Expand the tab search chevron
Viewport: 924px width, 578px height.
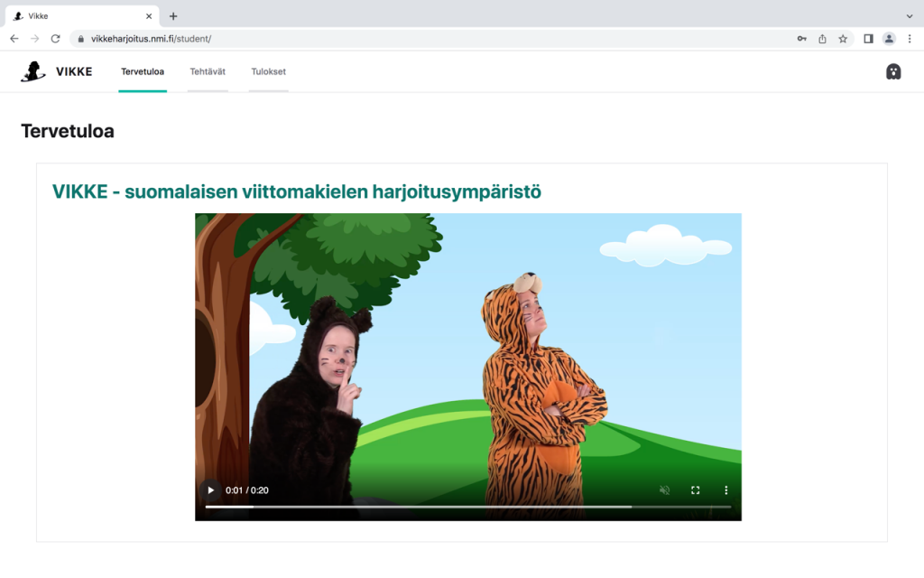[909, 16]
